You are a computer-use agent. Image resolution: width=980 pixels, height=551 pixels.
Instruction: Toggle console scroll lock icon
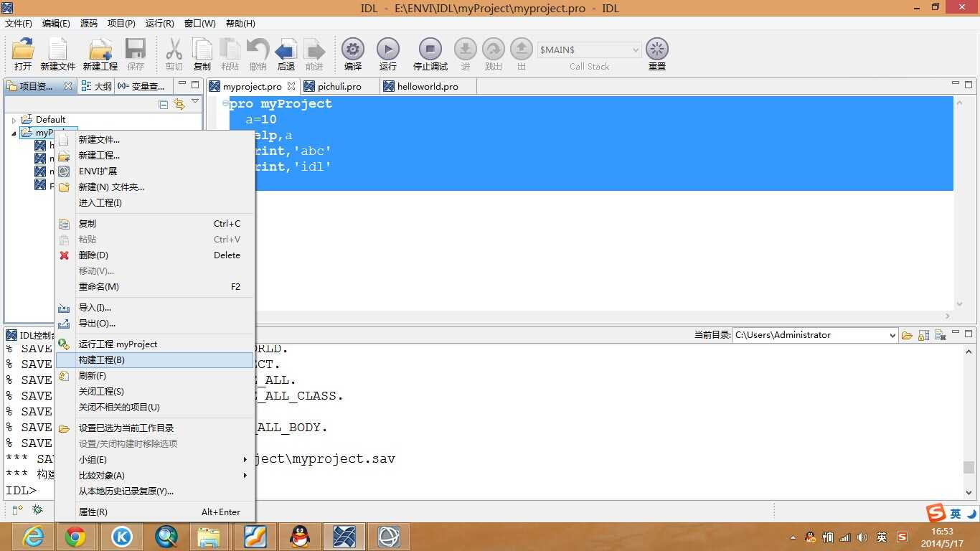click(x=924, y=335)
